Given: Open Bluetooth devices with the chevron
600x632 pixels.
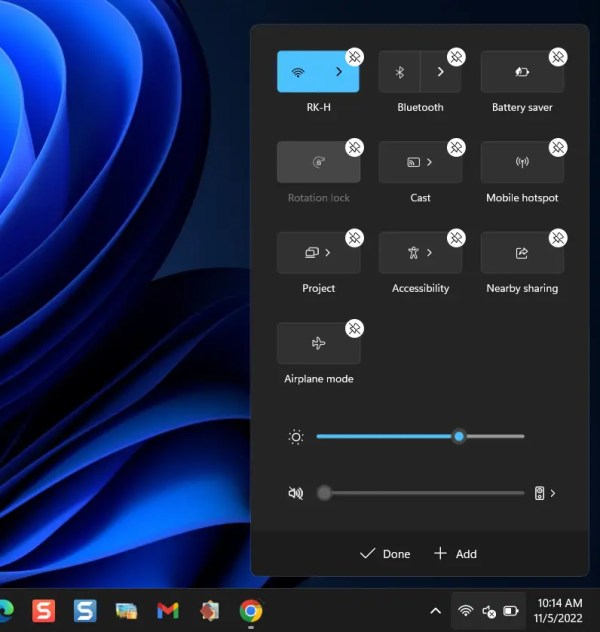Looking at the screenshot, I should pyautogui.click(x=441, y=73).
